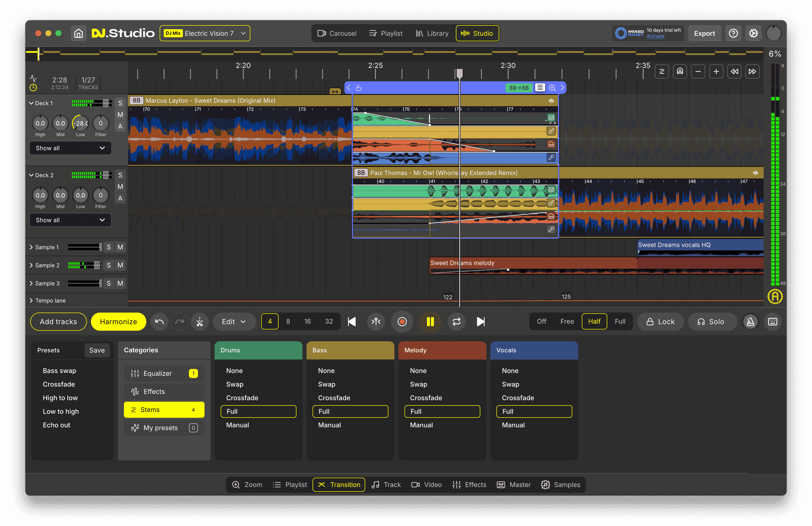Open the Samples tab in bottom bar

point(561,485)
